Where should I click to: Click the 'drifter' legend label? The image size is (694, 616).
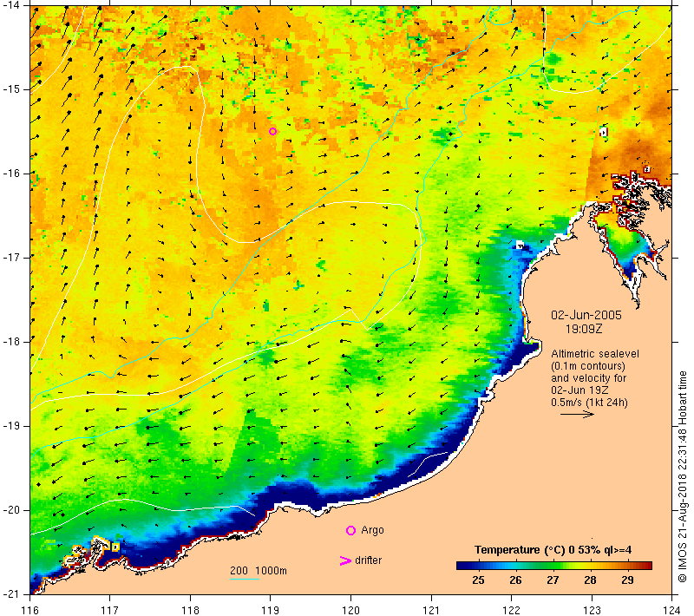pos(368,560)
